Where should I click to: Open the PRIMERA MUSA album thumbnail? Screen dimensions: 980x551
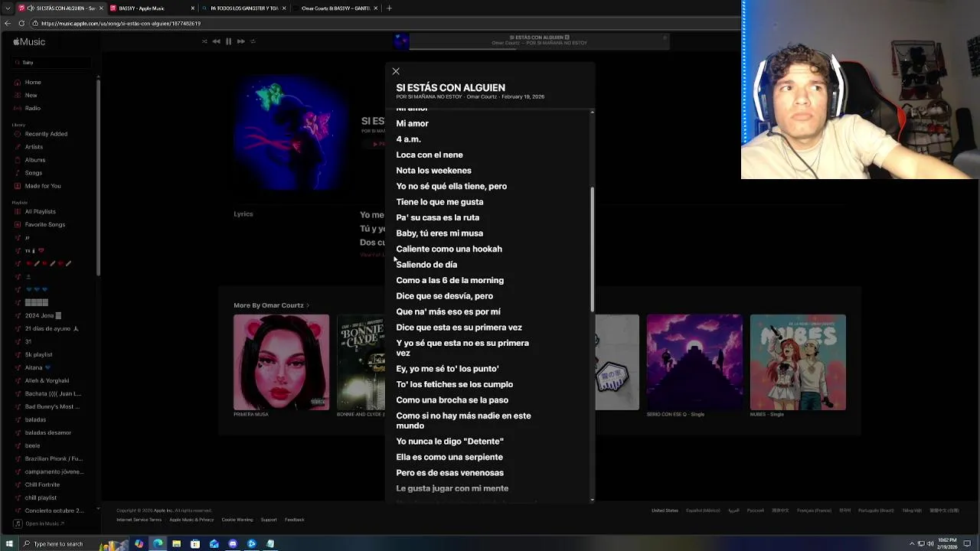(x=281, y=362)
